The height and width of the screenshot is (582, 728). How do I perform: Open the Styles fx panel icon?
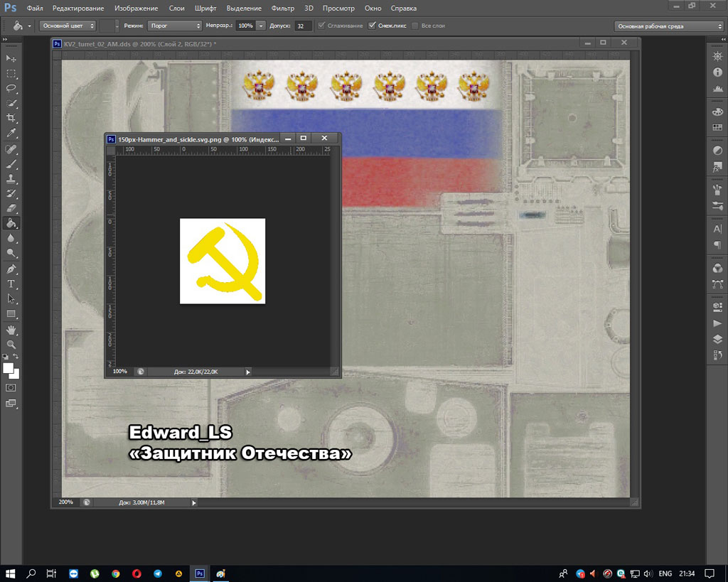point(717,166)
